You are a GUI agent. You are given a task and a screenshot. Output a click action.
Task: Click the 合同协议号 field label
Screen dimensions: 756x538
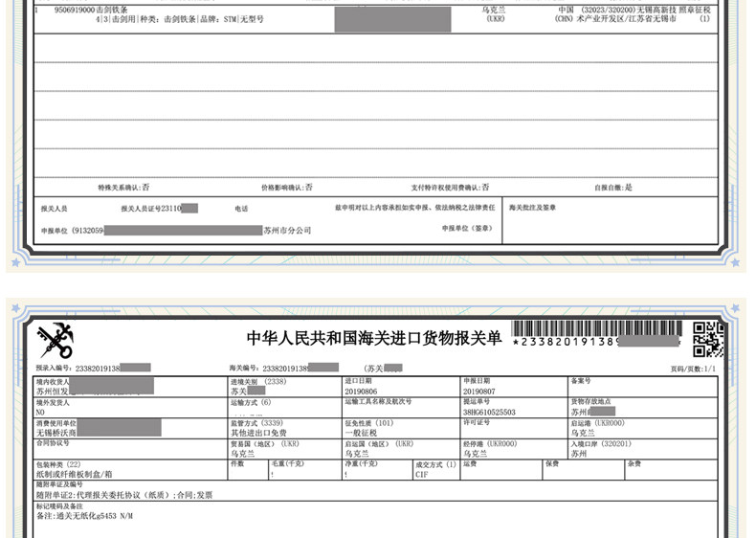coord(53,443)
